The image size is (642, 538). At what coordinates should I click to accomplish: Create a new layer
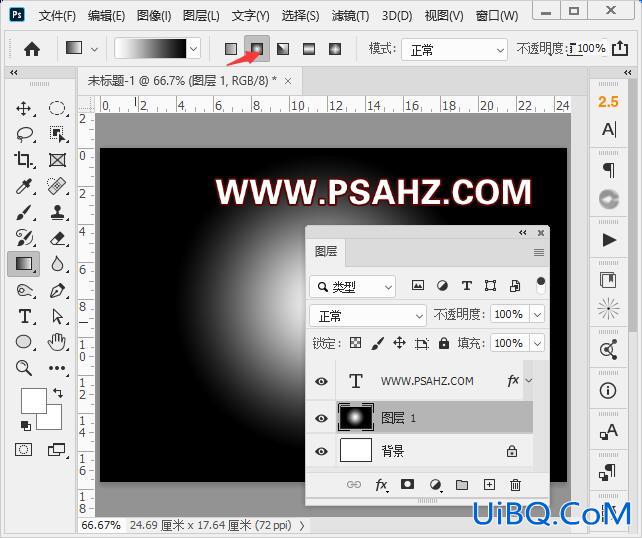489,485
